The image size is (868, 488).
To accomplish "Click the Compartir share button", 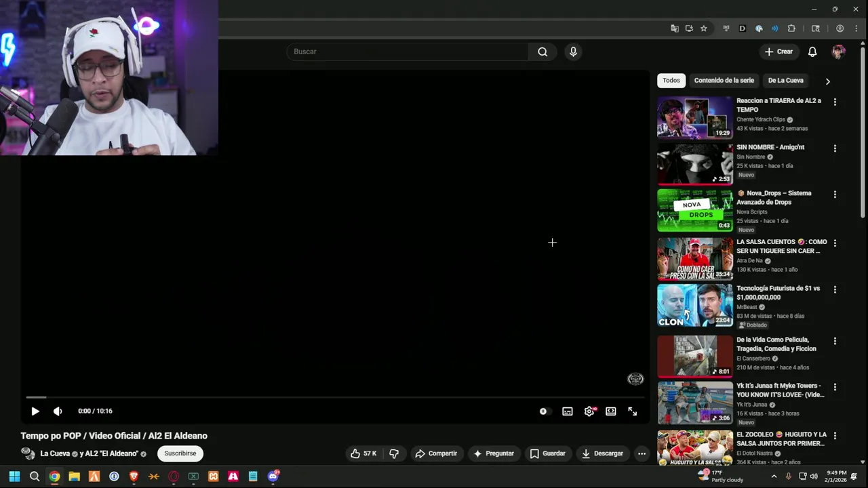I will pos(436,453).
